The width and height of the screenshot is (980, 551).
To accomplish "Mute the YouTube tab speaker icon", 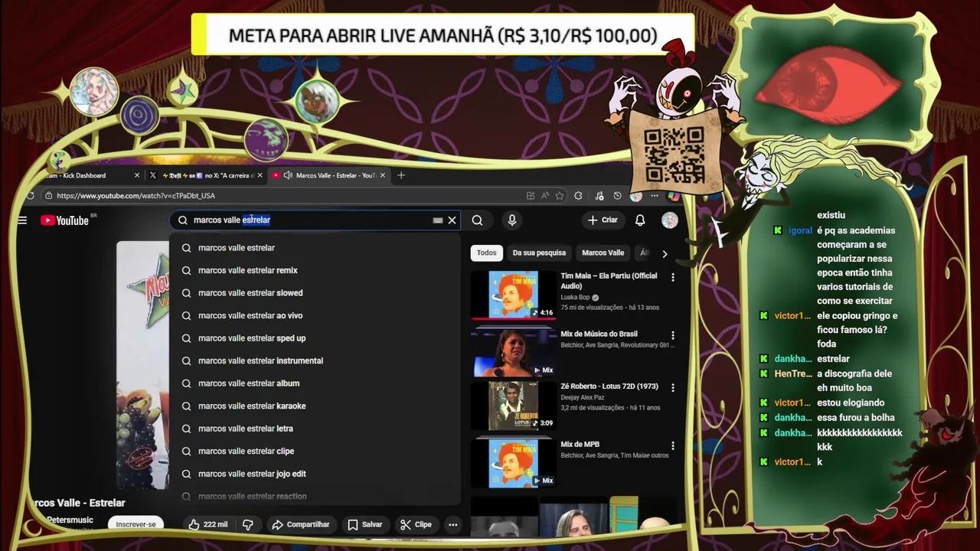I will (x=287, y=175).
